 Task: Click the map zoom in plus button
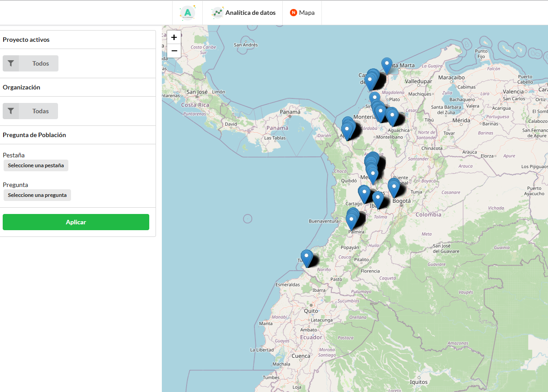pos(174,37)
